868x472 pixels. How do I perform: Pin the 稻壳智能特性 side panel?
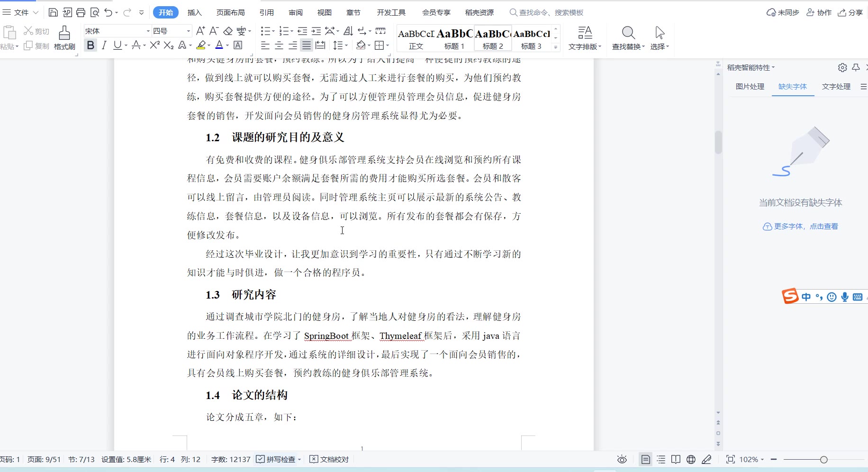856,67
